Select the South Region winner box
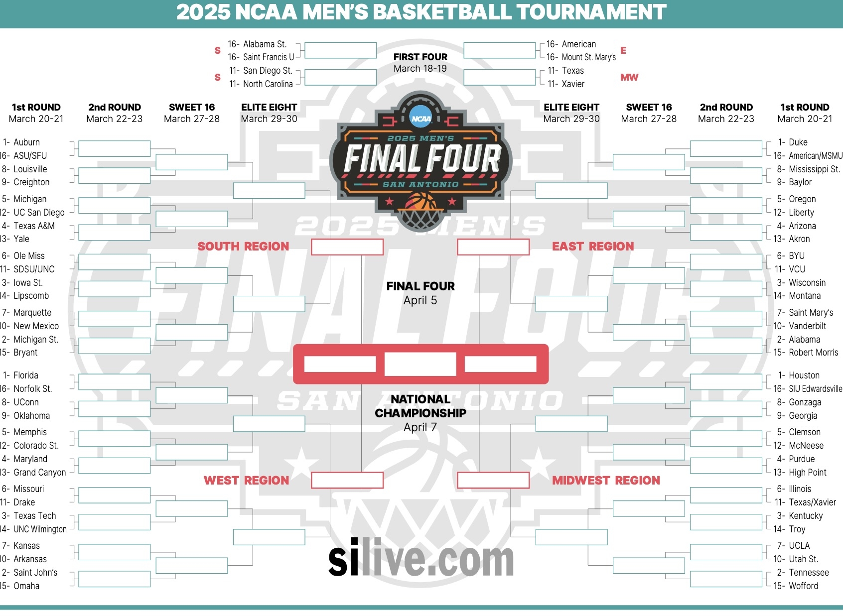843x616 pixels. (x=347, y=247)
